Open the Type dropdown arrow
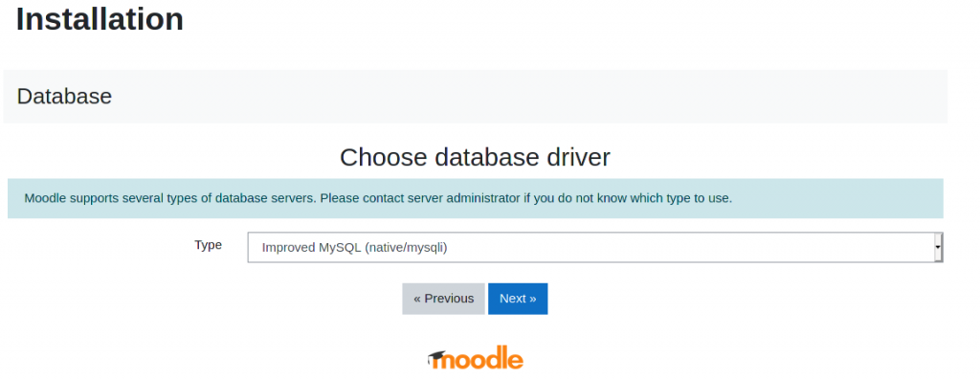Image resolution: width=980 pixels, height=380 pixels. pyautogui.click(x=938, y=248)
